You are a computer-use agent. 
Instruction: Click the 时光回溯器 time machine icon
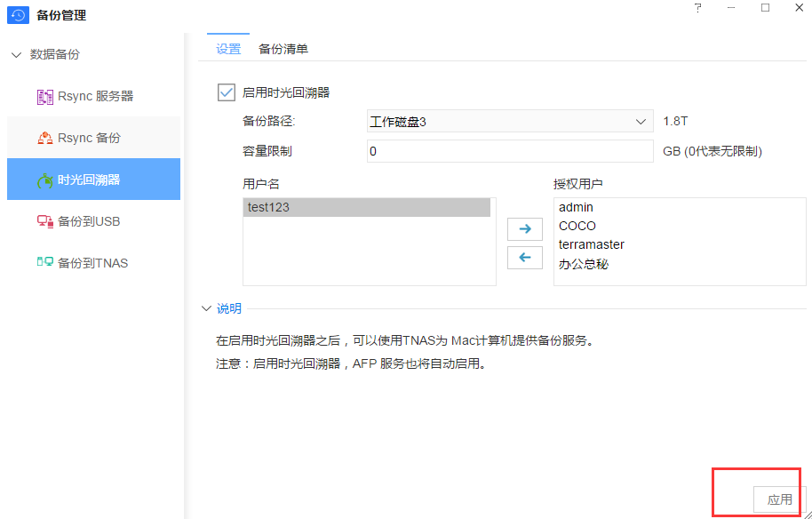(45, 180)
